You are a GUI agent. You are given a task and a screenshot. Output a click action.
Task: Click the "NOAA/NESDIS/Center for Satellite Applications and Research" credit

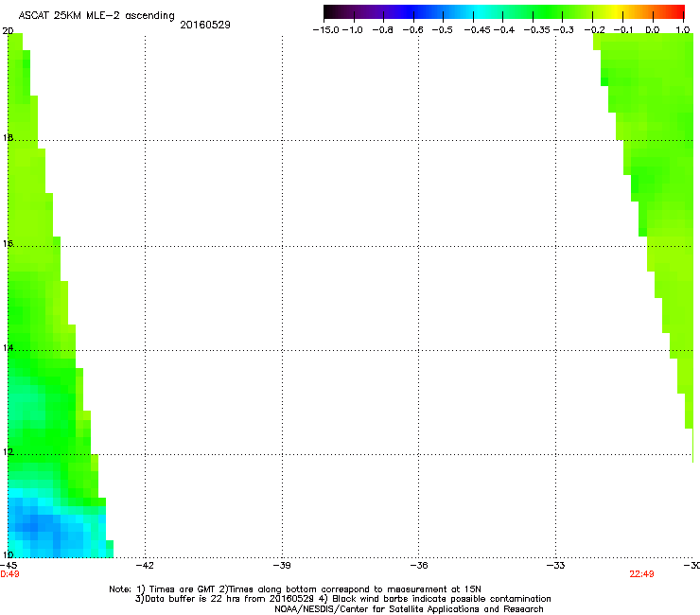tap(409, 609)
